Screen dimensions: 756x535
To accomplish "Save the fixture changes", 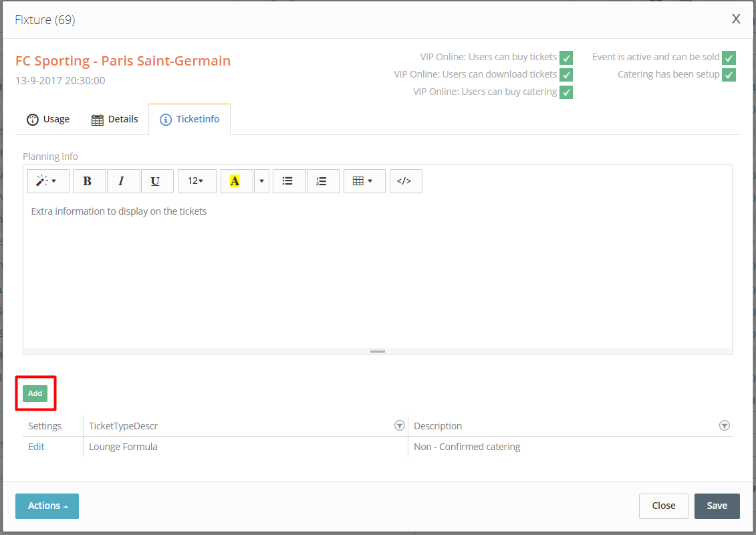I will pos(717,506).
